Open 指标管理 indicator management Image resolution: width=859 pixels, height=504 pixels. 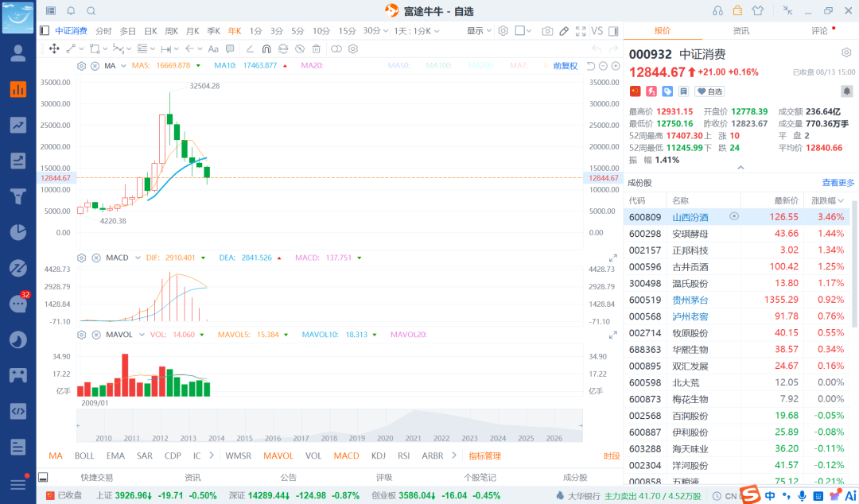485,456
